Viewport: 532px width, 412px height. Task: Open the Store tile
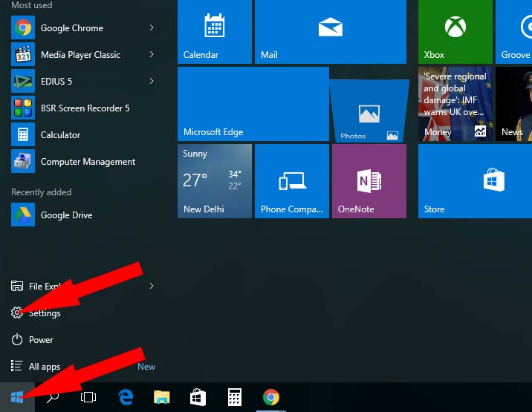[x=475, y=181]
